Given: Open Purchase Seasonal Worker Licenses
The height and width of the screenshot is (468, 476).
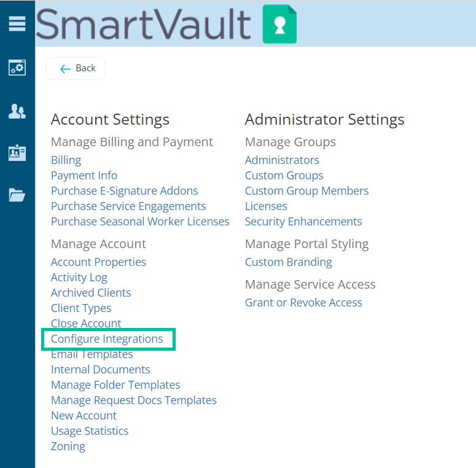Looking at the screenshot, I should [140, 222].
